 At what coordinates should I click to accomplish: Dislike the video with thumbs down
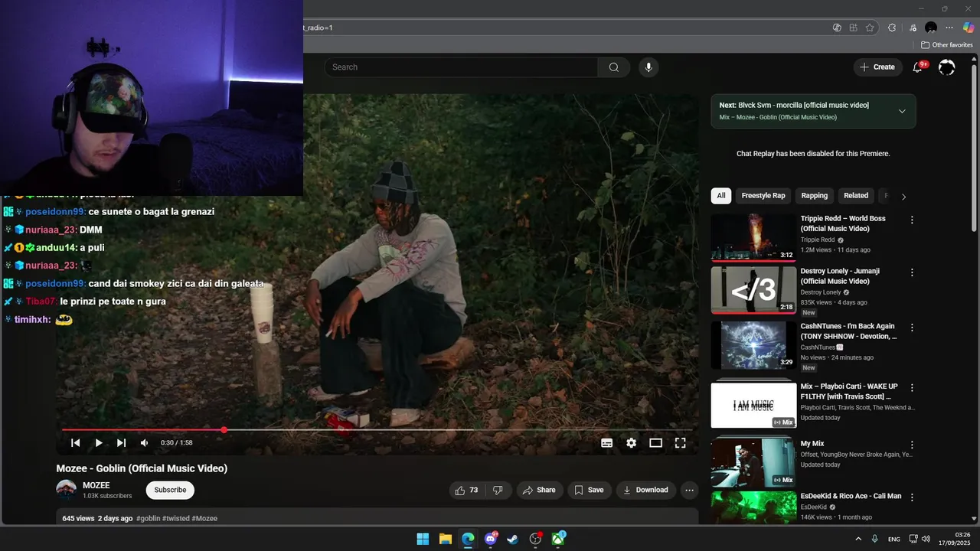click(498, 490)
